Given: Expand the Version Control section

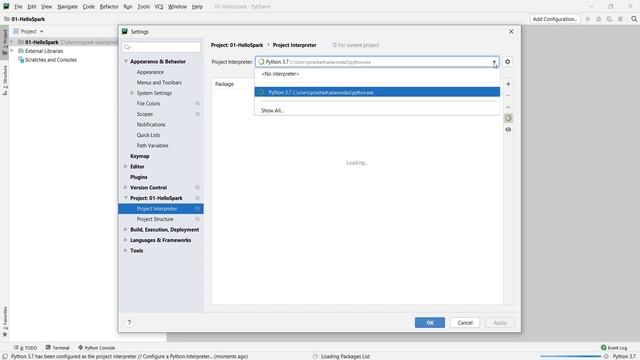Looking at the screenshot, I should point(126,187).
